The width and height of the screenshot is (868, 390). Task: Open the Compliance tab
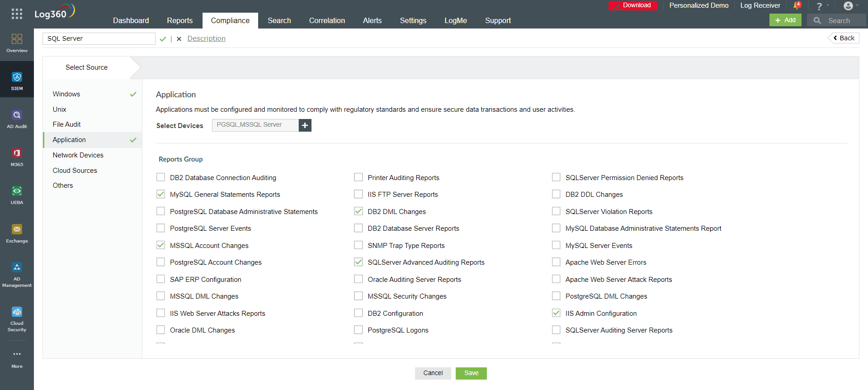(x=230, y=20)
